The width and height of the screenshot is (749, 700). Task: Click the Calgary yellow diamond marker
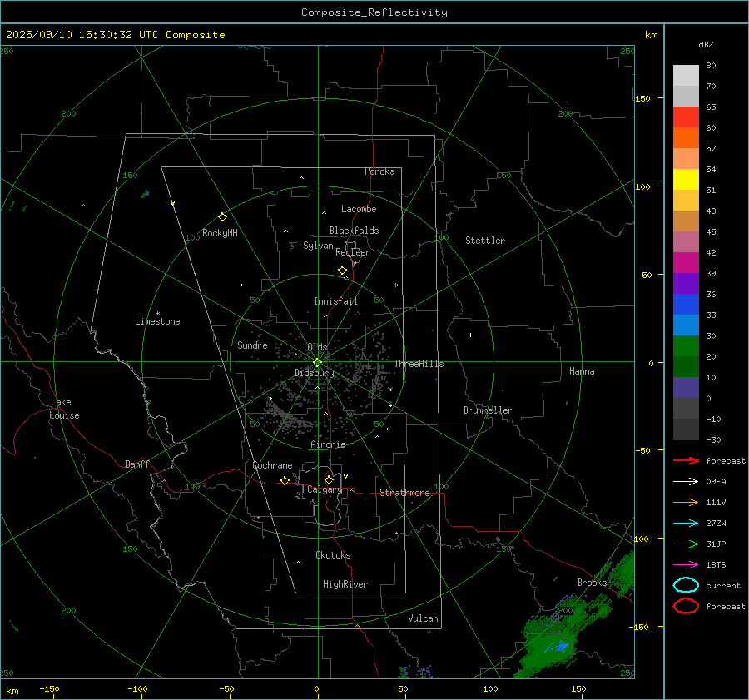tap(329, 479)
